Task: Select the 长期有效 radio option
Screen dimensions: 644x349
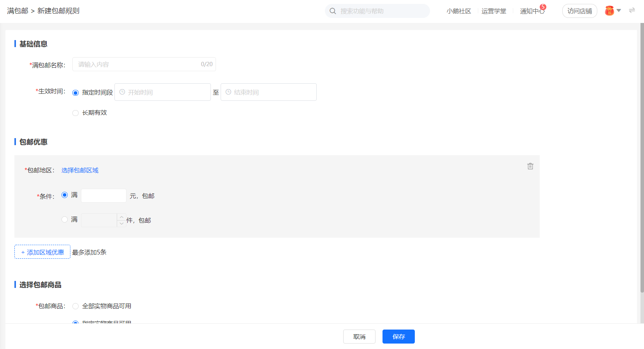Action: click(x=75, y=113)
